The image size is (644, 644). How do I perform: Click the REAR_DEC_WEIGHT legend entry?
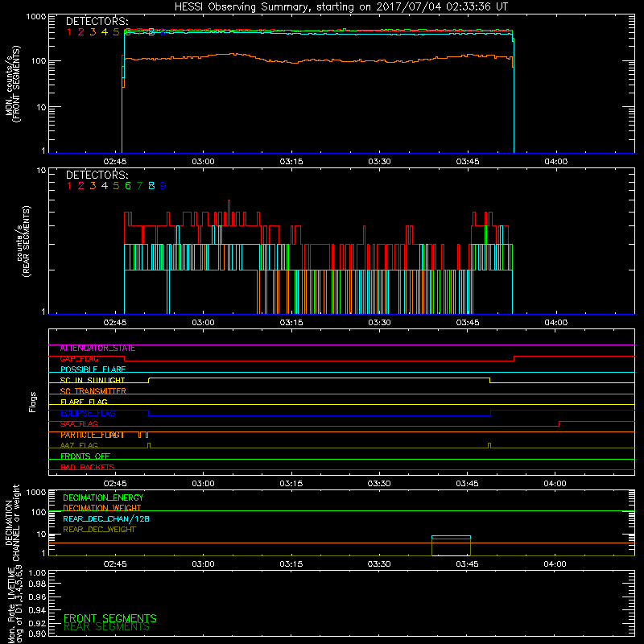click(99, 530)
